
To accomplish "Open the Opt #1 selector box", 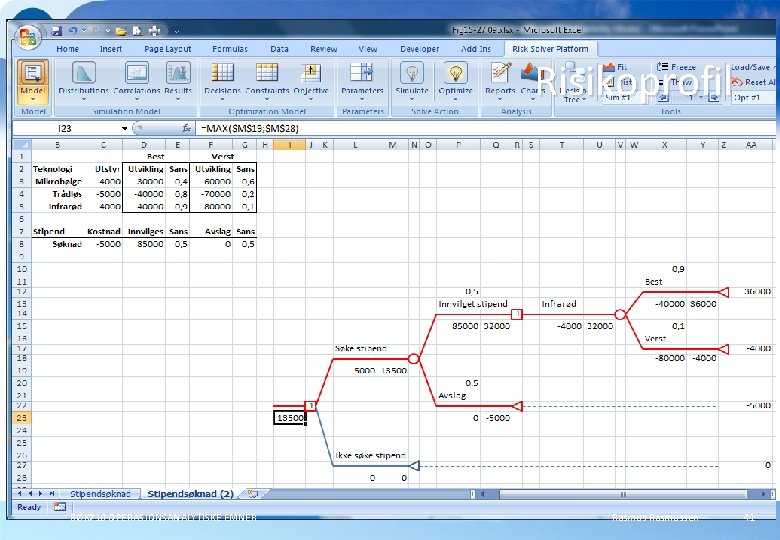I will click(754, 97).
